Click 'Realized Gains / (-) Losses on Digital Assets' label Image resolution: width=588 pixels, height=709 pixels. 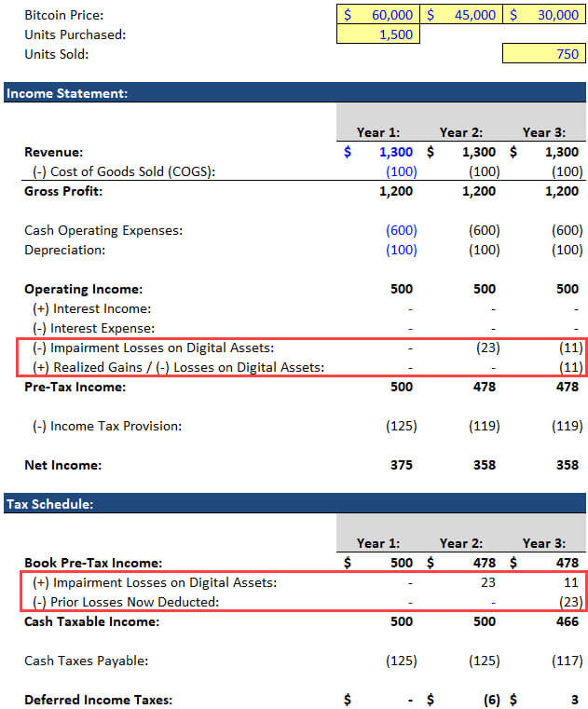pyautogui.click(x=188, y=367)
